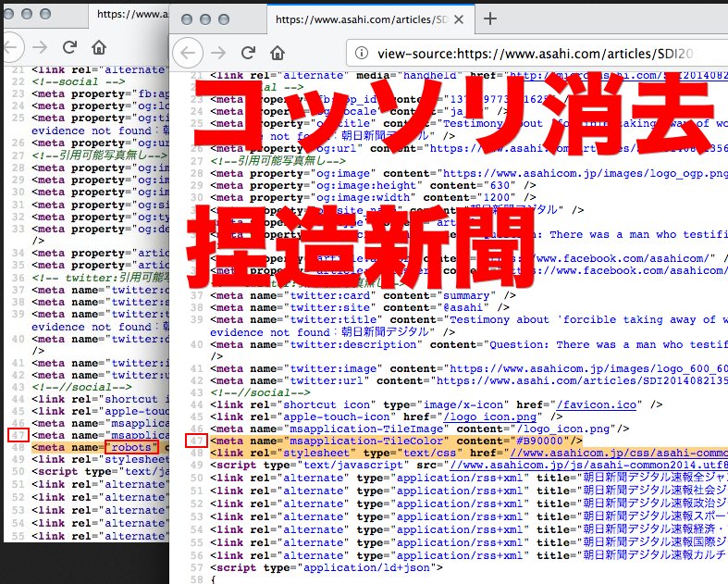Click "twitter:url" text on line 42
This screenshot has height=584, width=728.
(327, 380)
